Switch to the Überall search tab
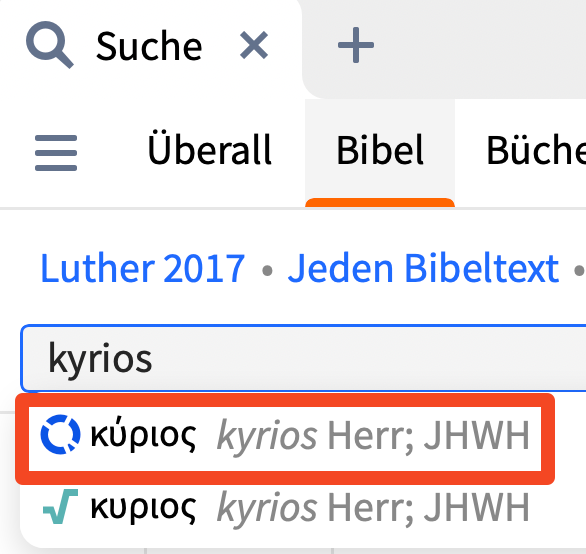The image size is (586, 554). tap(209, 150)
